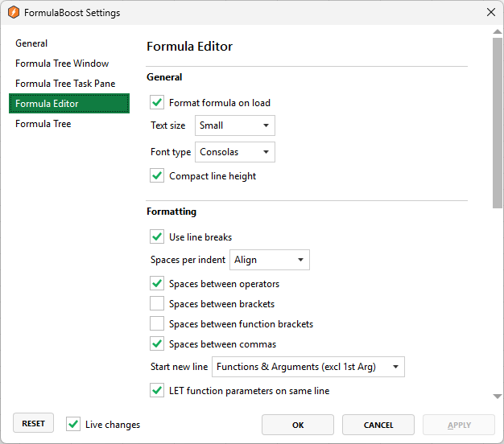Disable Format formula on load

coord(157,103)
